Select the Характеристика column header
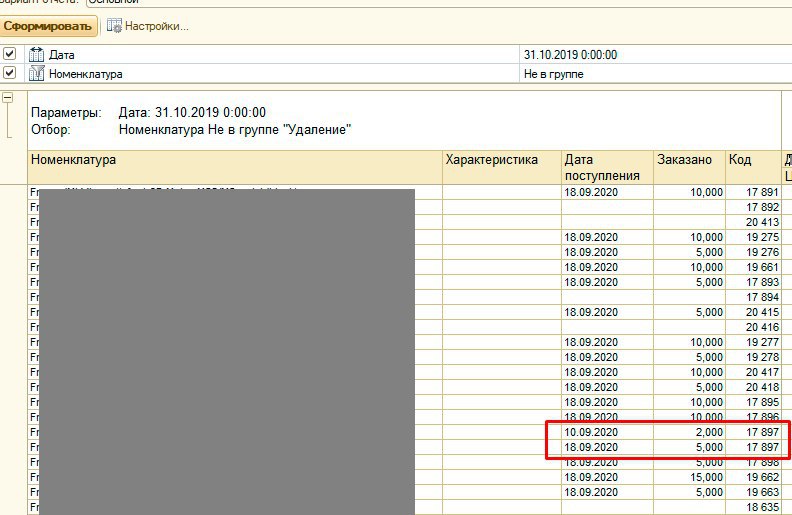792x515 pixels. click(502, 167)
